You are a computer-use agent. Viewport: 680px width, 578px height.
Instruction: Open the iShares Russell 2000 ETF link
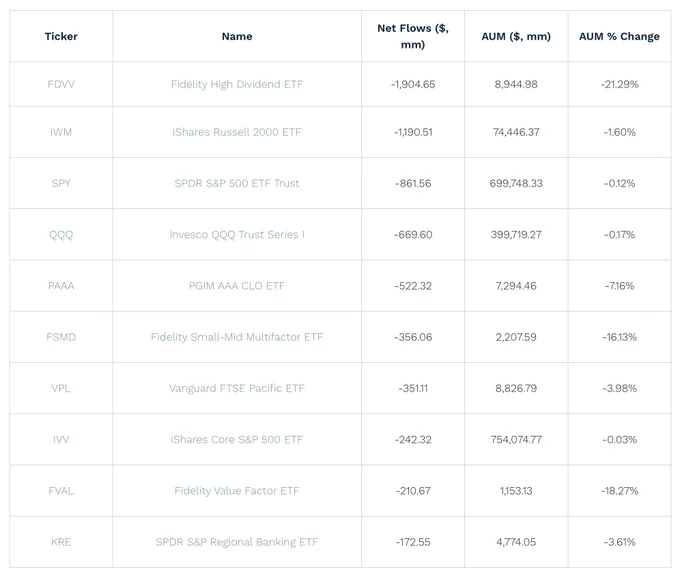[237, 132]
